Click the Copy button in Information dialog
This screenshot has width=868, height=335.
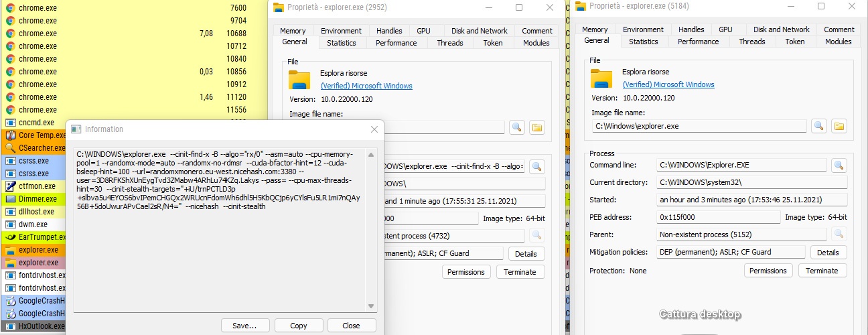click(x=299, y=326)
